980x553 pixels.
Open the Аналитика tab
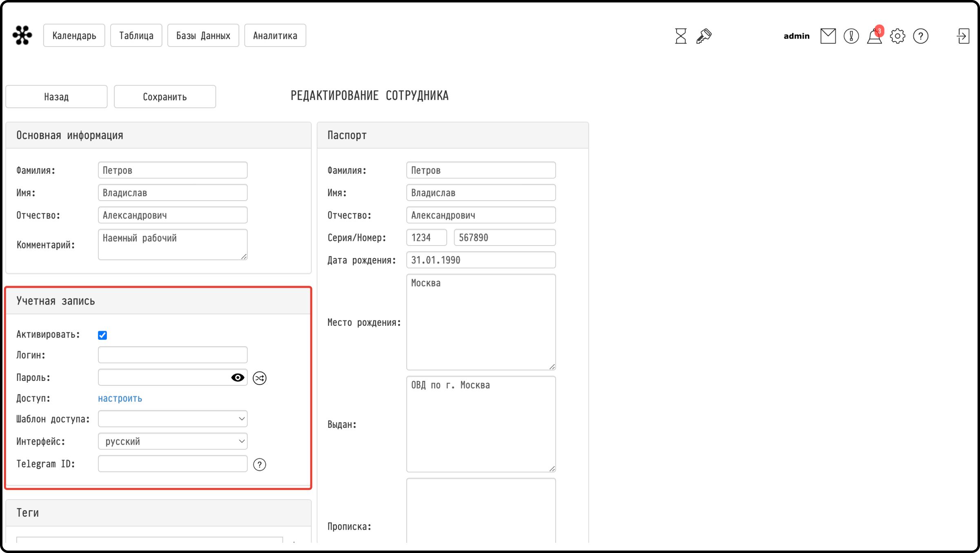click(275, 35)
